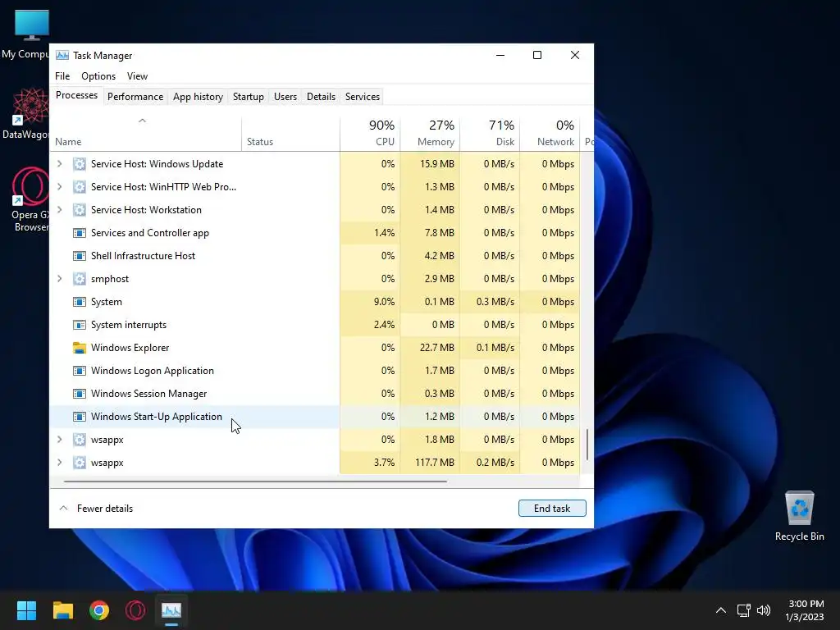
Task: Click the Service Host: Windows Update gear icon
Action: tap(80, 164)
